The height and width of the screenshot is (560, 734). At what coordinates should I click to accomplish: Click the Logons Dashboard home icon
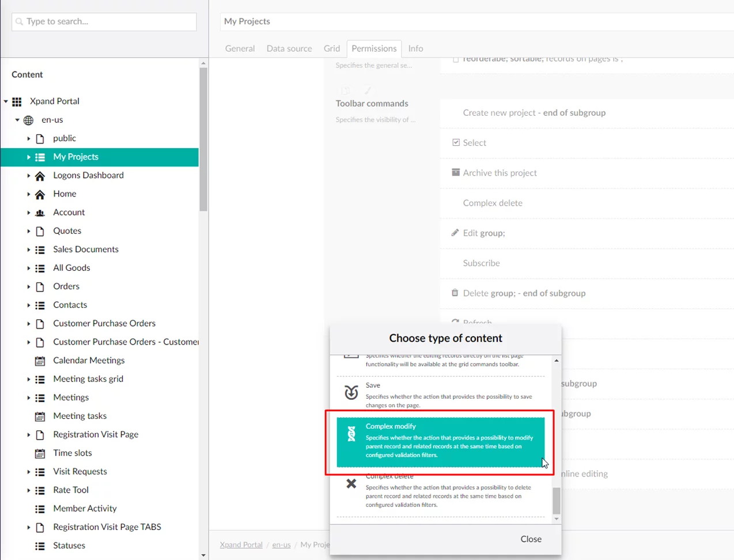(x=40, y=176)
